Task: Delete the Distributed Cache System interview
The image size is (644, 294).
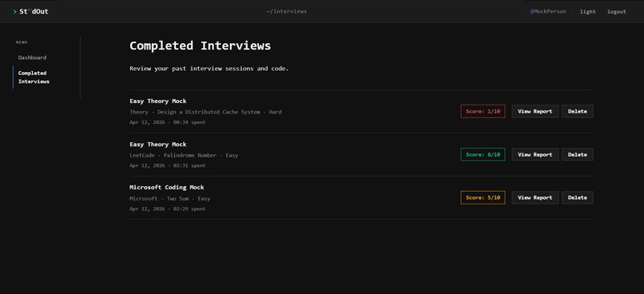Action: pos(577,111)
